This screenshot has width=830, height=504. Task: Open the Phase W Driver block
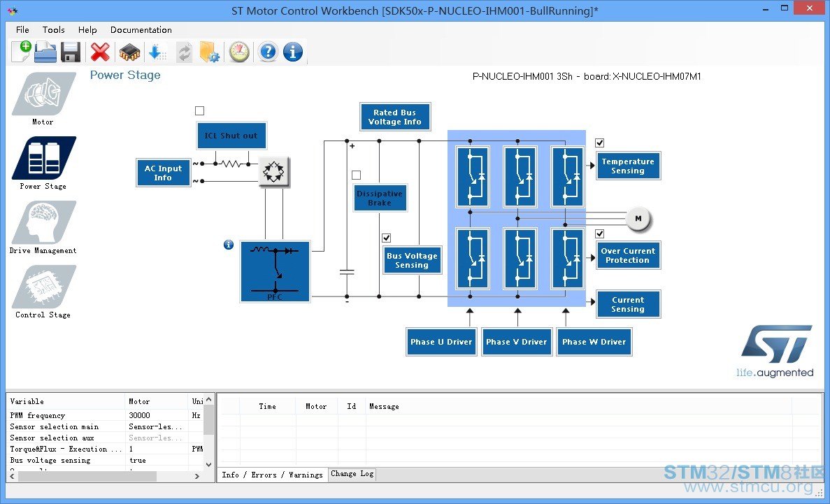pyautogui.click(x=594, y=342)
